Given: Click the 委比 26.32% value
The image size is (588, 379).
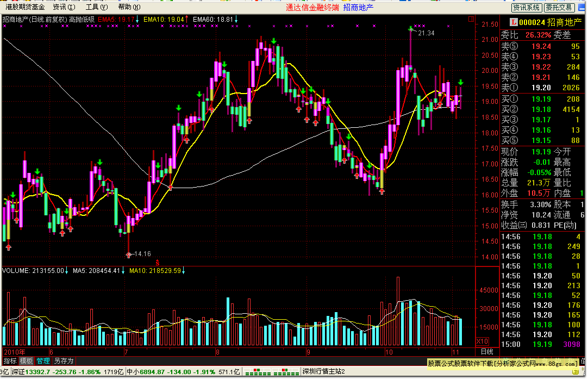Looking at the screenshot, I should click(538, 35).
